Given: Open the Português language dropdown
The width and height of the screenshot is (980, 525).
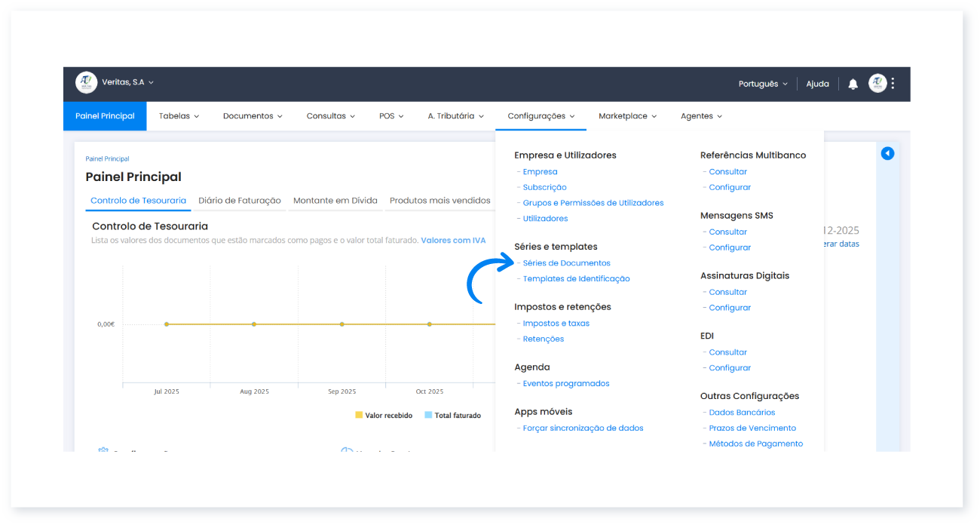Looking at the screenshot, I should click(763, 84).
